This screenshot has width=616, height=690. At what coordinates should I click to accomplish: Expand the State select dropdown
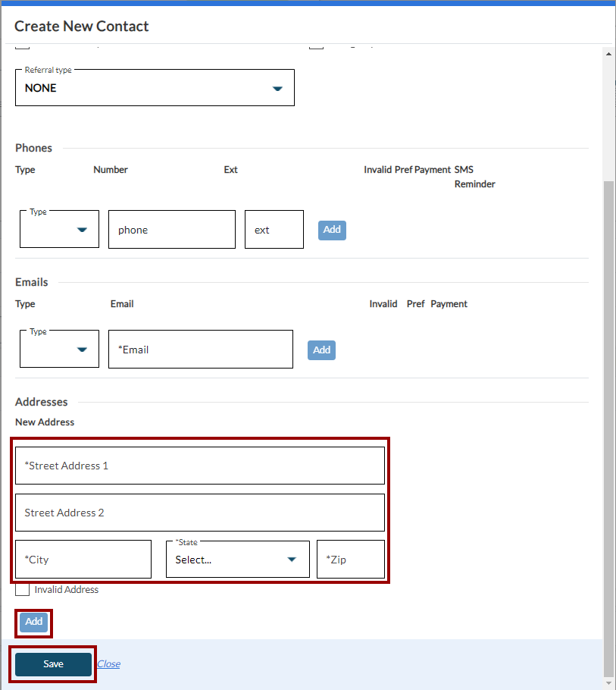pyautogui.click(x=237, y=560)
